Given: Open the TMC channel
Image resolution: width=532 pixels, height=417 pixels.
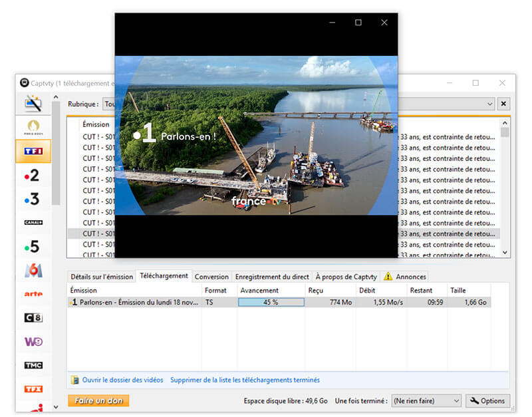Looking at the screenshot, I should pos(33,365).
